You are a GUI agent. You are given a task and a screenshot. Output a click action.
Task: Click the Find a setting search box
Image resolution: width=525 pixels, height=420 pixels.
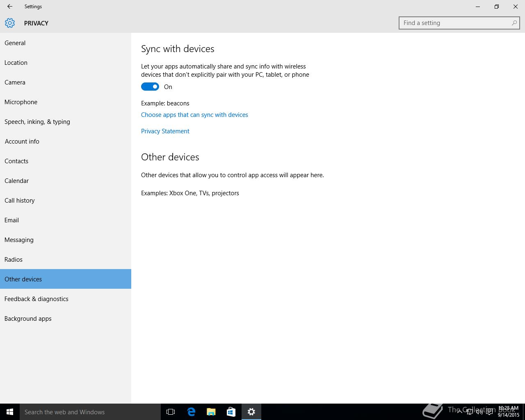(456, 23)
